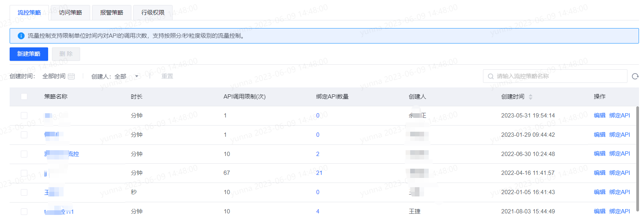Click the refresh icon next to search box
Screen dimensions: 644x218
[x=635, y=76]
